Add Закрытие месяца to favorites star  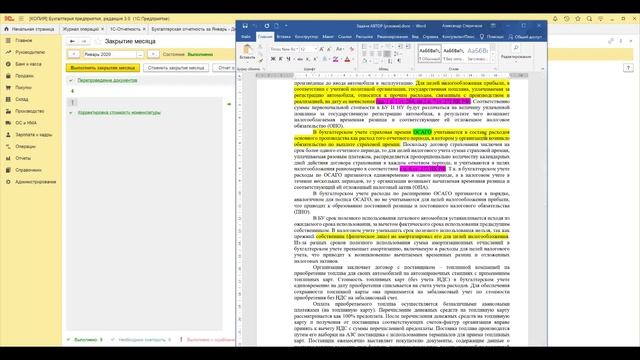pyautogui.click(x=98, y=41)
